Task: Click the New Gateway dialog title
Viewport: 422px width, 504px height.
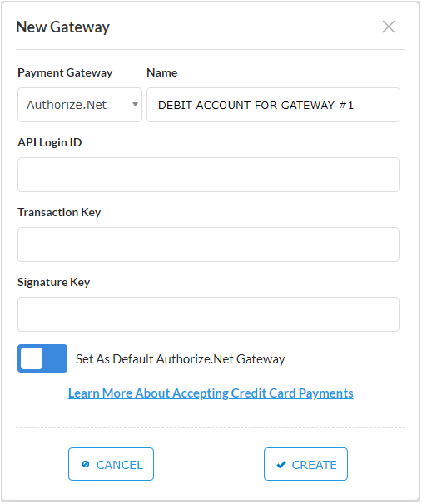Action: (63, 27)
